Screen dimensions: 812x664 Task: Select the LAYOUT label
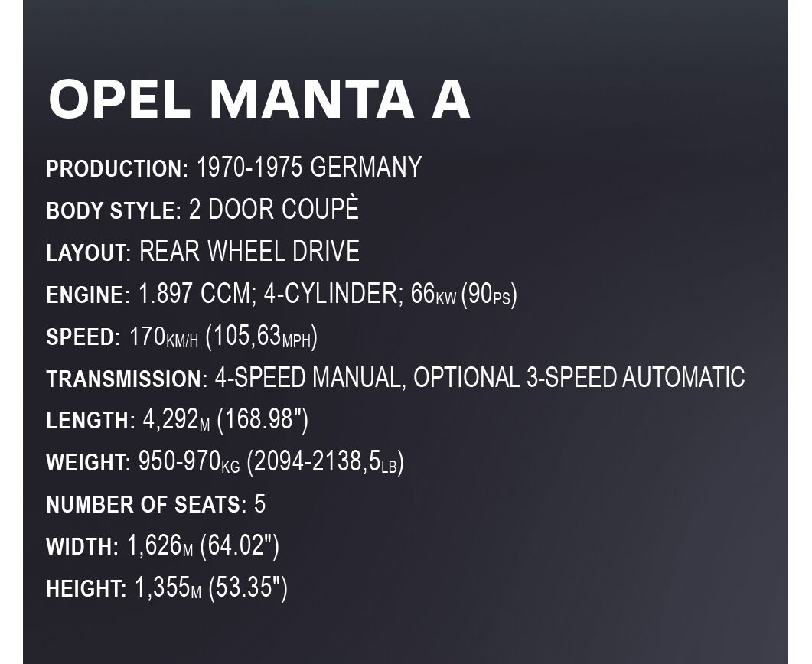pos(89,253)
